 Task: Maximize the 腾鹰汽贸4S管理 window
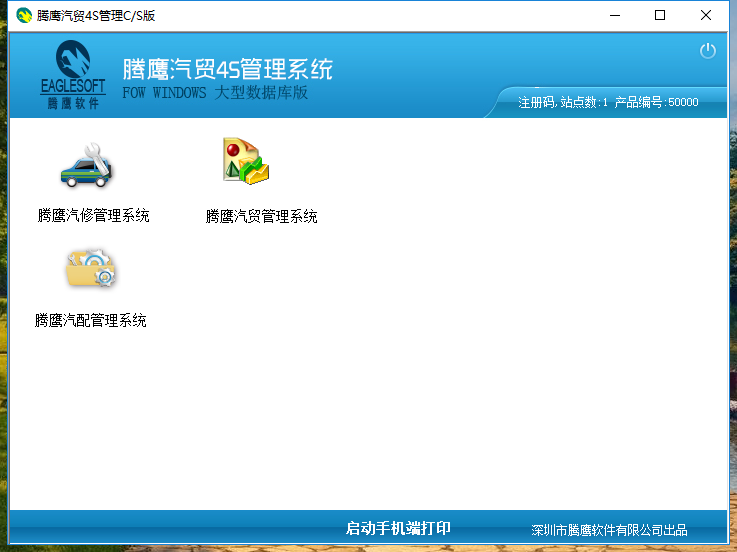(x=660, y=16)
